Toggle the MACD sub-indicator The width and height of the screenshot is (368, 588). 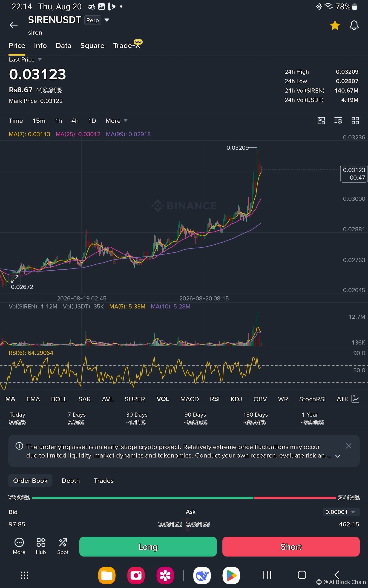point(190,399)
